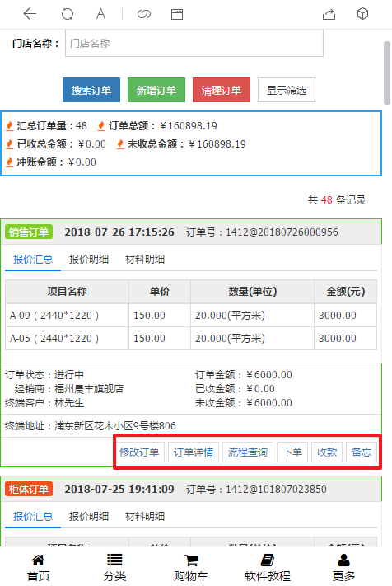Click the 搜索订单 blue button
Viewport: 392px width, 586px height.
coord(91,90)
